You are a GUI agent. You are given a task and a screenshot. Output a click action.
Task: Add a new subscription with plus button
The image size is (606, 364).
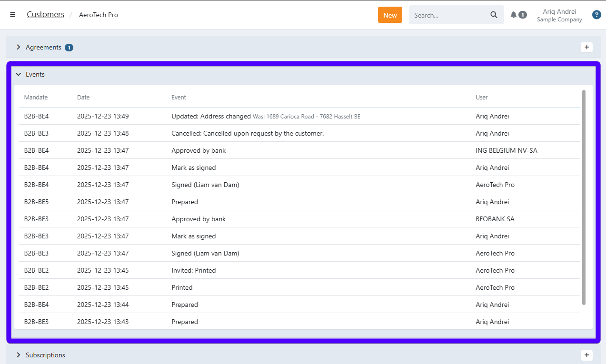[x=586, y=355]
